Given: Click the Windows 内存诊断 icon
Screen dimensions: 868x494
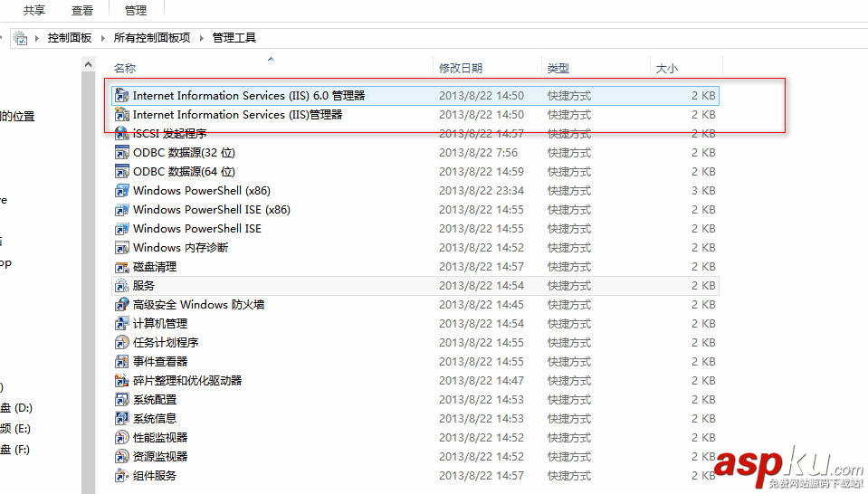Looking at the screenshot, I should 122,248.
